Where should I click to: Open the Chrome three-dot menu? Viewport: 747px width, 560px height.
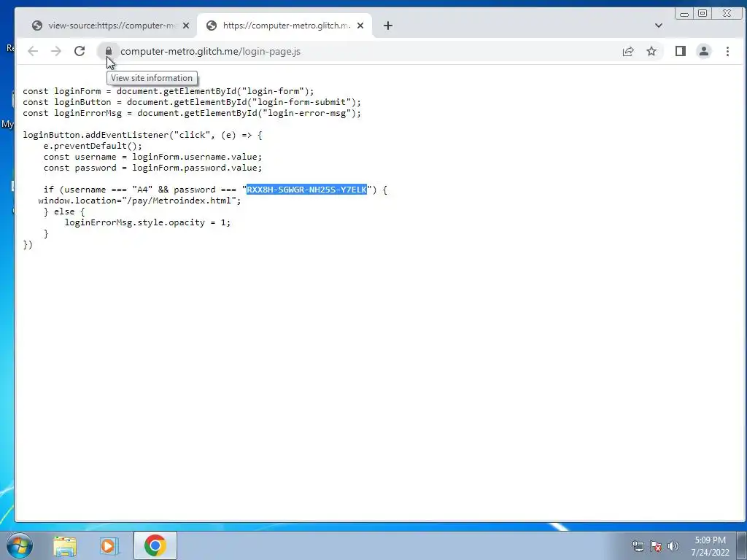(727, 52)
